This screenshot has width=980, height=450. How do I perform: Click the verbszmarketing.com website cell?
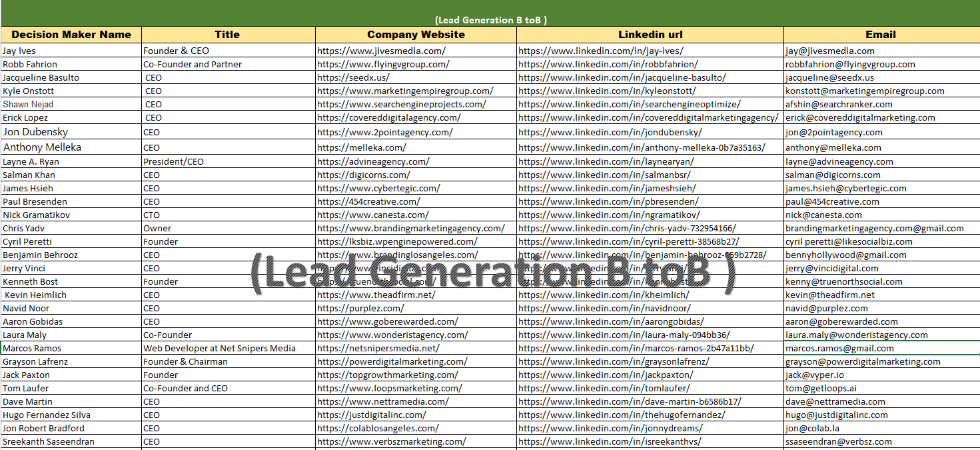(x=416, y=441)
